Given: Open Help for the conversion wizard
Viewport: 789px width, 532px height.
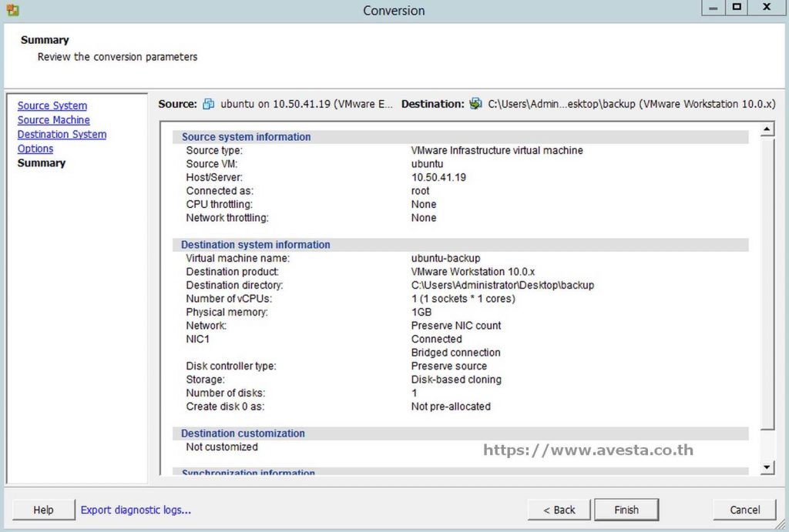Looking at the screenshot, I should click(x=43, y=510).
